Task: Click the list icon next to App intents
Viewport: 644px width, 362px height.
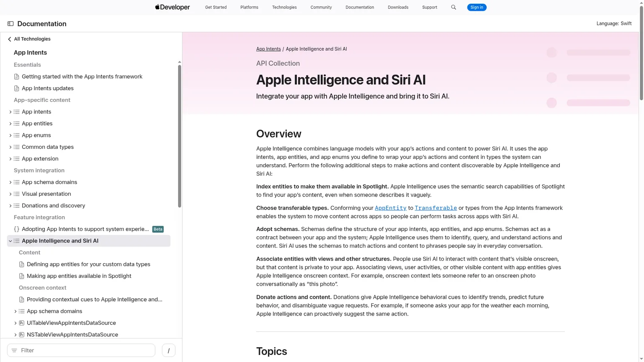Action: point(17,112)
